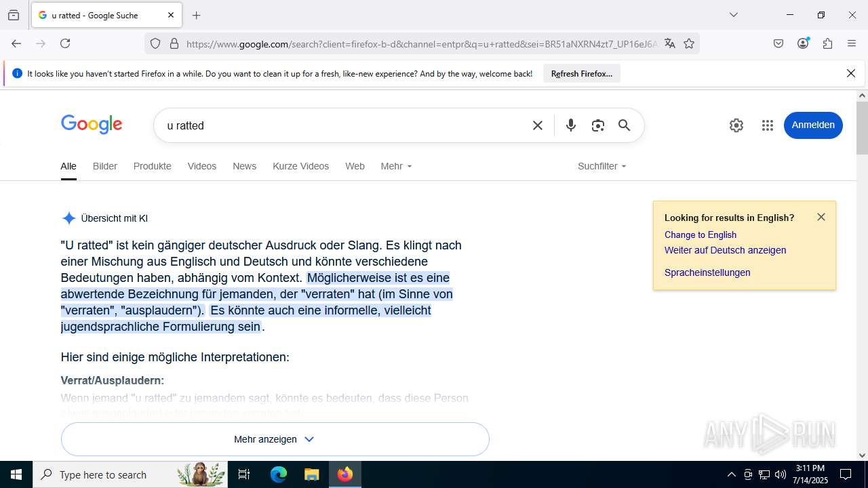The height and width of the screenshot is (488, 868).
Task: Switch to the News tab
Action: 245,166
